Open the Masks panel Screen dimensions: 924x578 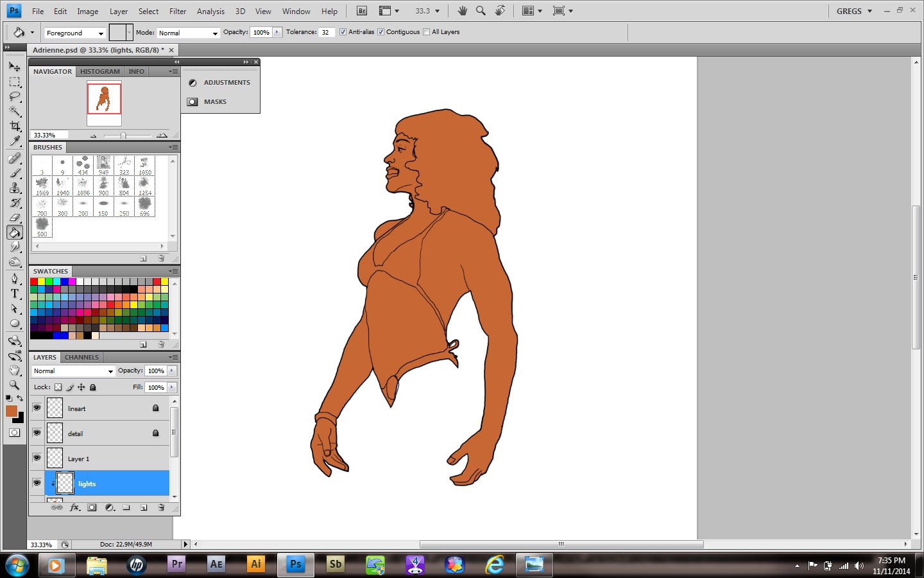coord(215,101)
